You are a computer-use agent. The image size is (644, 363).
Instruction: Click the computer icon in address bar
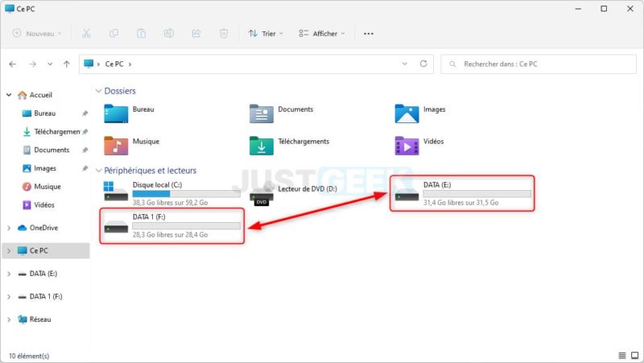(x=89, y=64)
